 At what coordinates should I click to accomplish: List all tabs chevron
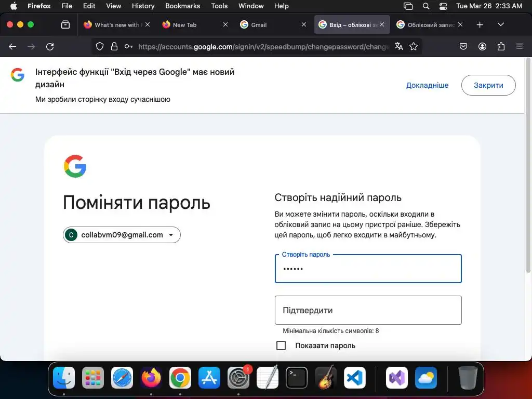point(500,24)
